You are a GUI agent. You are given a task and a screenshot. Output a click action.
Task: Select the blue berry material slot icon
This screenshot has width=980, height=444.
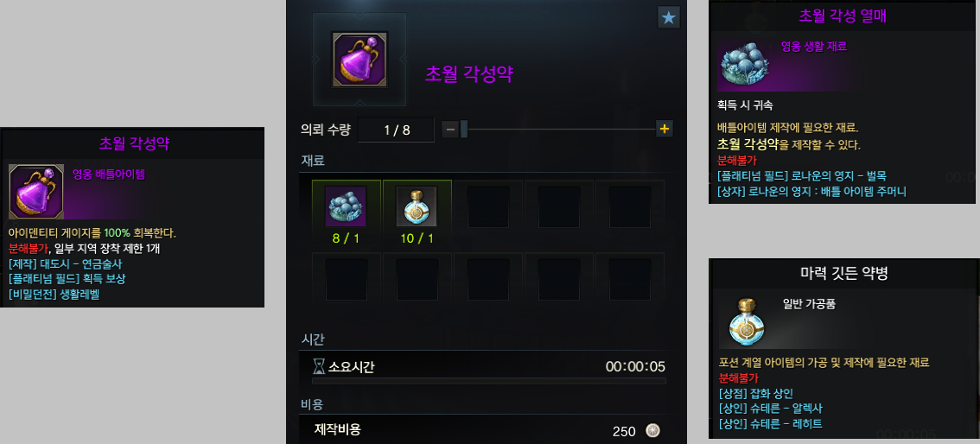coord(346,206)
